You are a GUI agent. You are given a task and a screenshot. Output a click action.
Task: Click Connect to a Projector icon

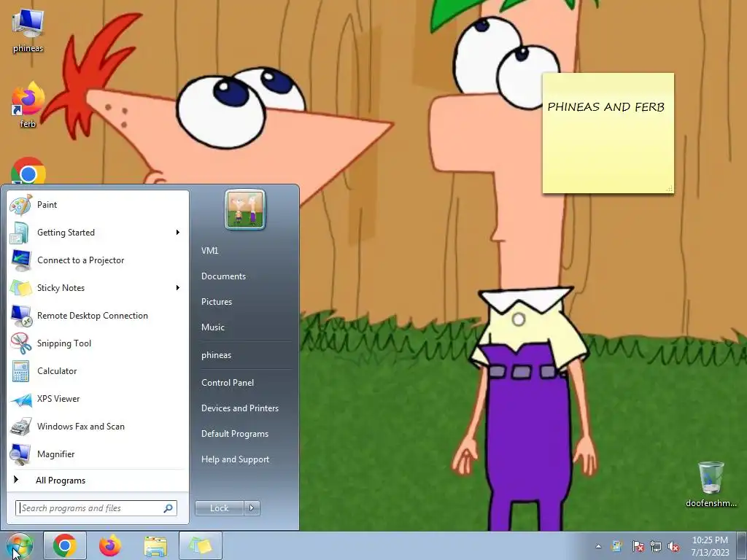21,260
